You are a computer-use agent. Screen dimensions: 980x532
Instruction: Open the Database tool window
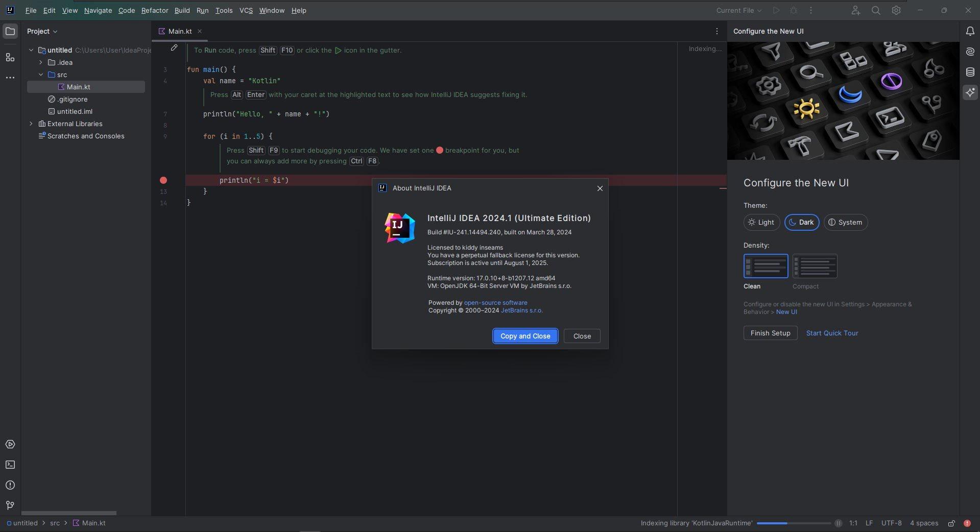click(x=970, y=72)
